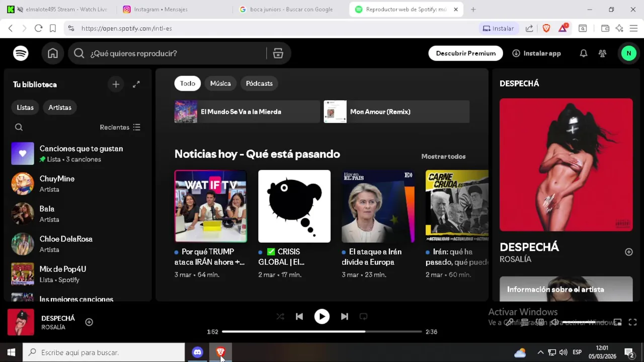Mute the Spotify volume speaker
Viewport: 644px width, 362px height.
coord(554,322)
